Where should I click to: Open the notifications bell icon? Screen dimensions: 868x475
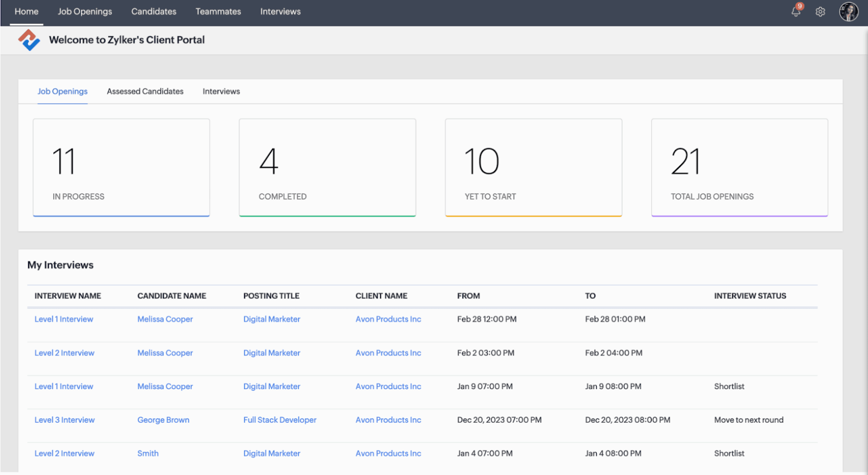[796, 11]
